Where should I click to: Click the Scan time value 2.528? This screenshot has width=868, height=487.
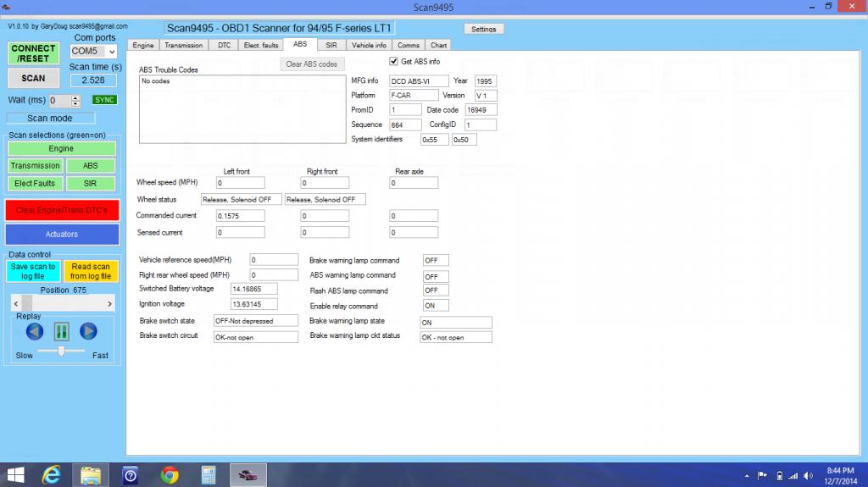point(93,80)
